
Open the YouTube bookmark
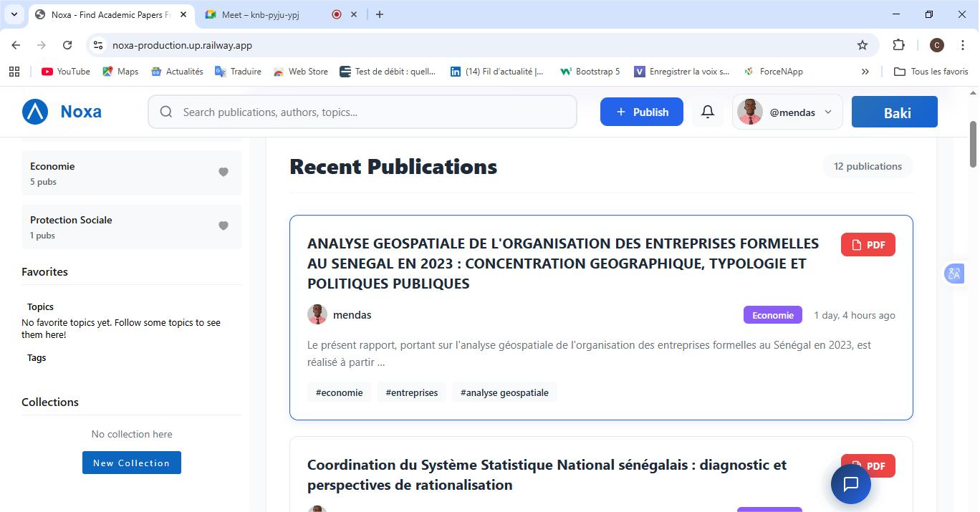click(x=66, y=72)
